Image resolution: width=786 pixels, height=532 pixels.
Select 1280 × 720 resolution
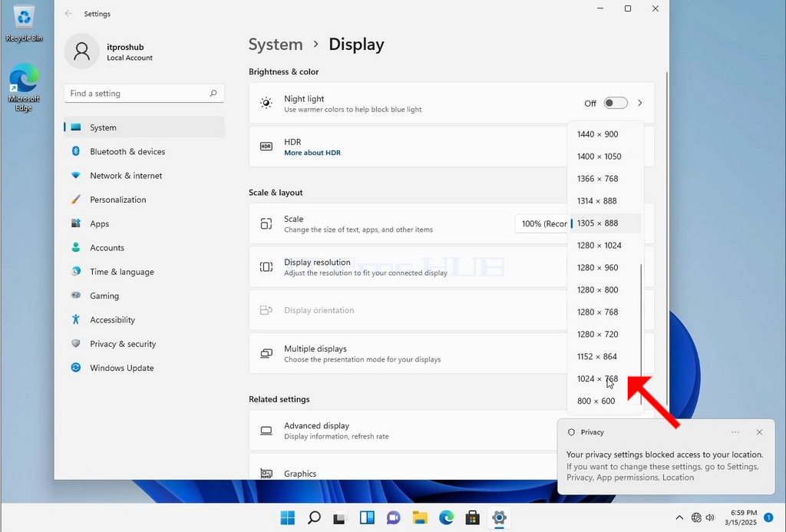tap(606, 334)
